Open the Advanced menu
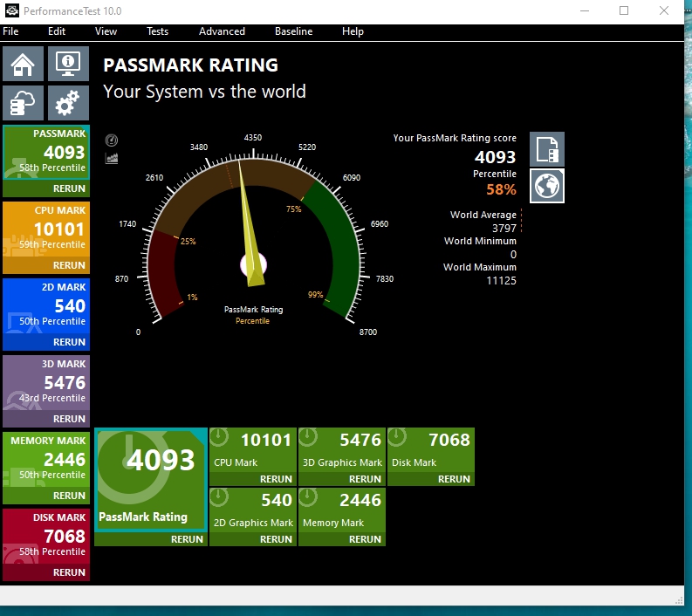Screen dimensions: 692x616 click(x=222, y=31)
